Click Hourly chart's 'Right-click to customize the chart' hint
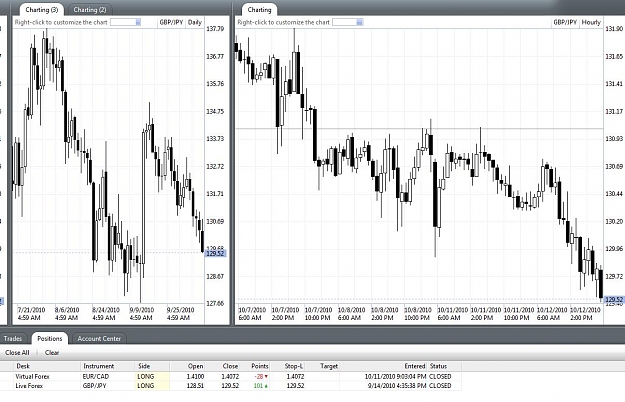The width and height of the screenshot is (625, 402). coord(283,22)
